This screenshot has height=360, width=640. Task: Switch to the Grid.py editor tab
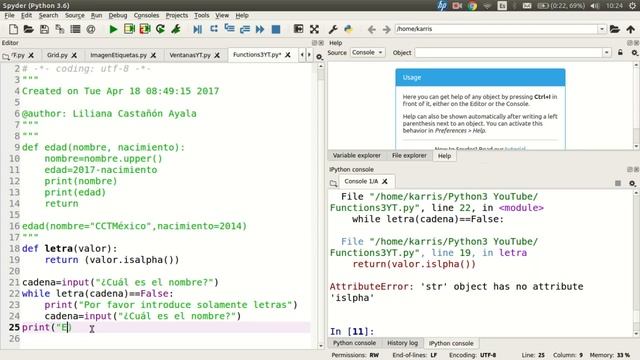click(x=57, y=55)
